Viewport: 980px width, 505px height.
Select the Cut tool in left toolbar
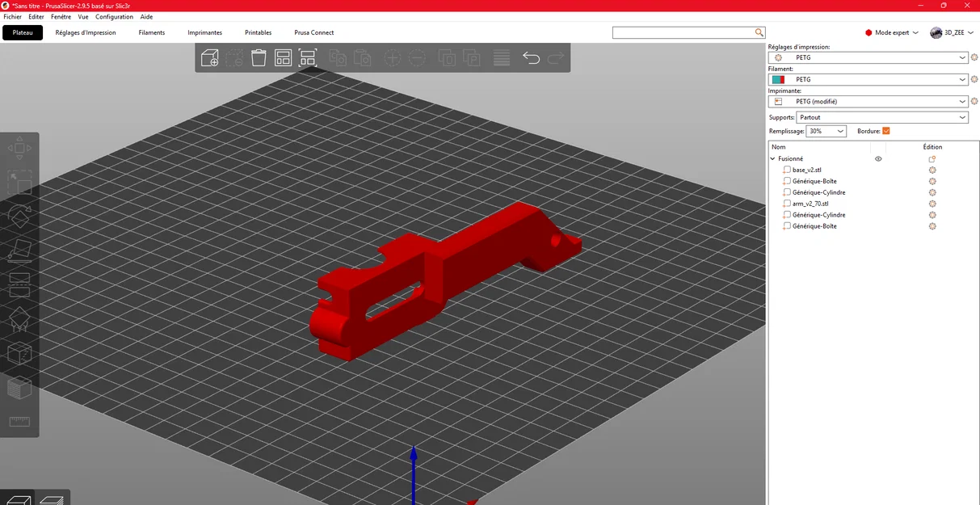(19, 284)
